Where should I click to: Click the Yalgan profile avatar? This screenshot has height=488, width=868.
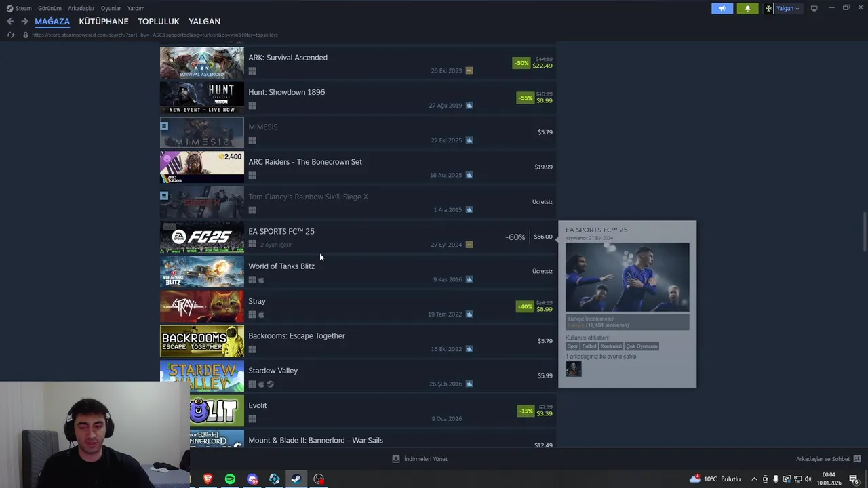tap(768, 8)
